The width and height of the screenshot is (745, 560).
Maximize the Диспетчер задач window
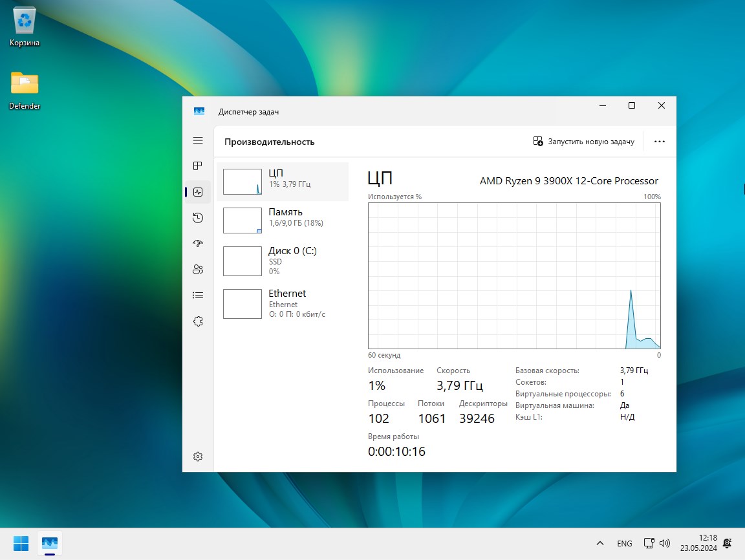(x=631, y=105)
